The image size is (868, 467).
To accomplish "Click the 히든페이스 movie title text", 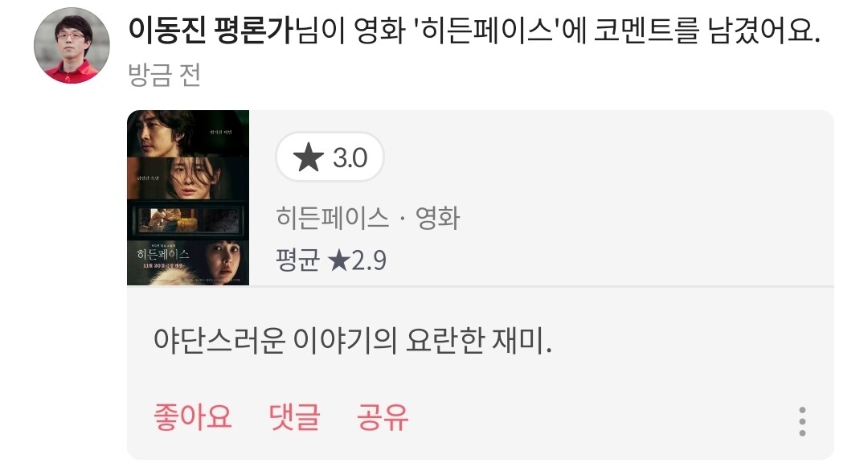I will pos(332,218).
